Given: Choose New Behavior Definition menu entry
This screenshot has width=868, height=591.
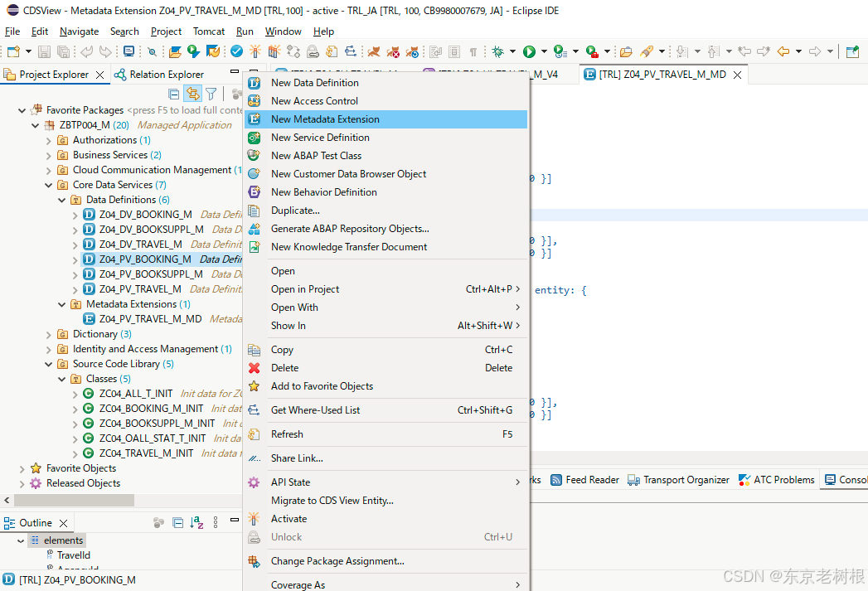Looking at the screenshot, I should (386, 192).
